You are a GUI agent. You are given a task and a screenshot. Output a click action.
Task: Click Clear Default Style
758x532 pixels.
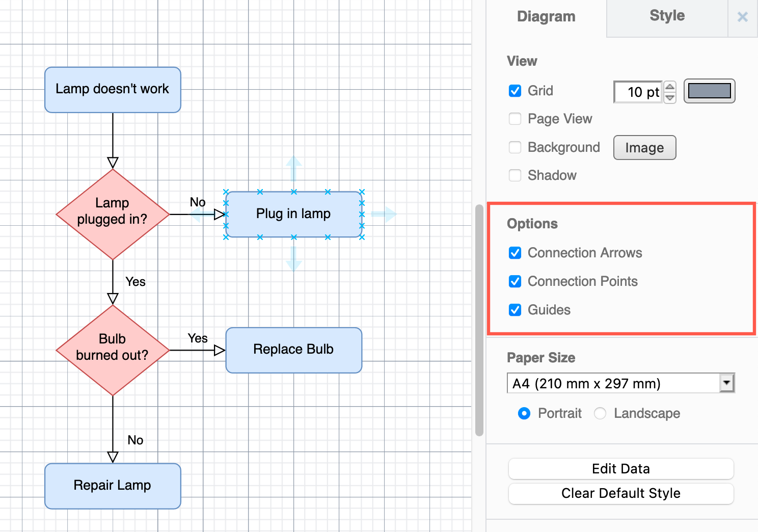point(620,493)
